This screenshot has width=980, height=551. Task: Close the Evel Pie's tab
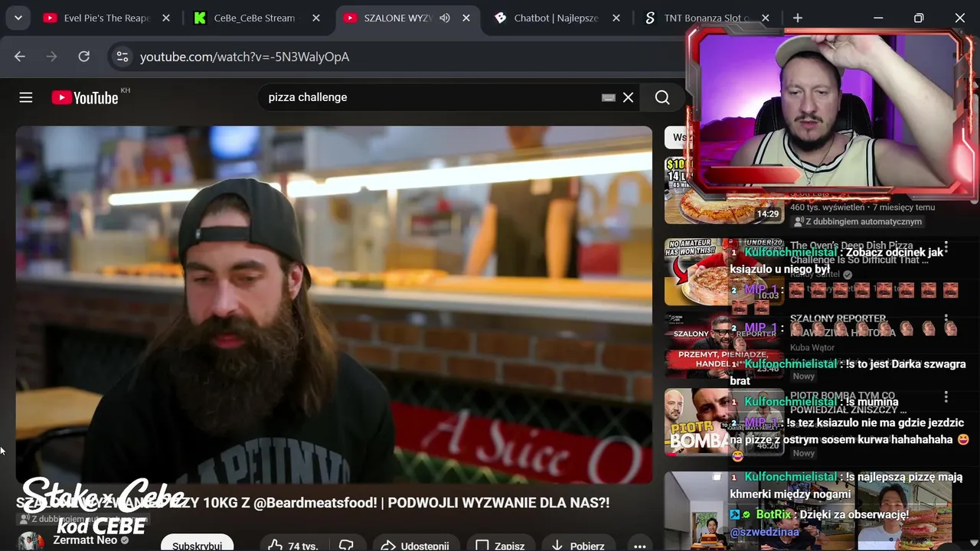coord(166,18)
